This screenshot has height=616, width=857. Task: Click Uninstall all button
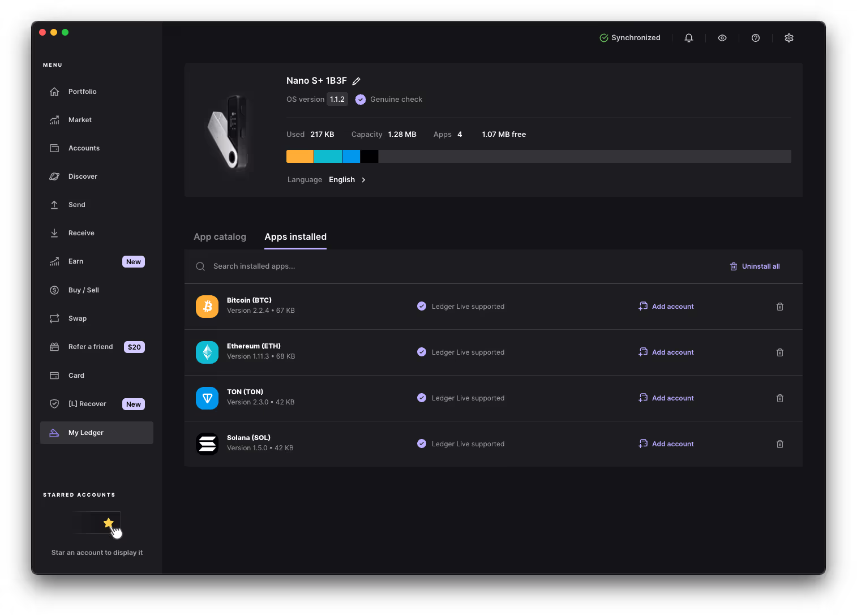pyautogui.click(x=755, y=266)
